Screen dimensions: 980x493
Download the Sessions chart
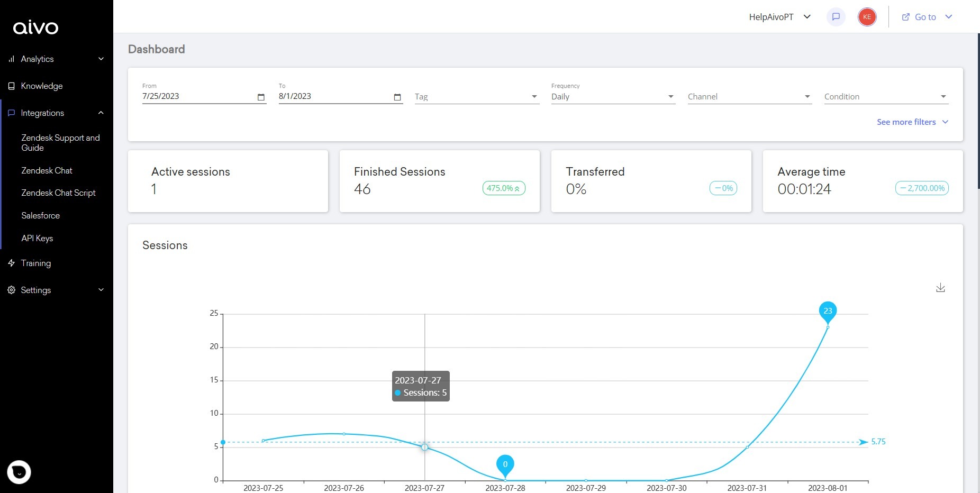tap(940, 288)
